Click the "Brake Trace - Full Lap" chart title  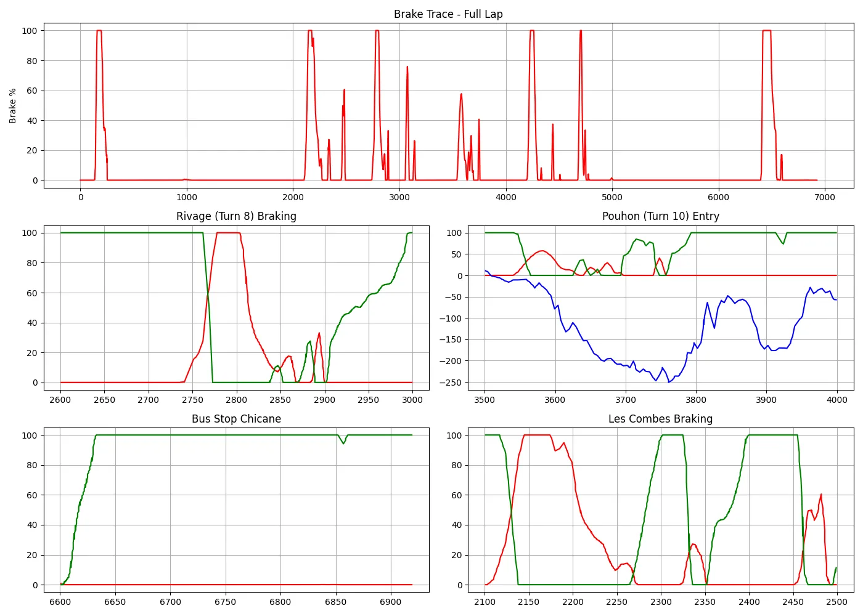pos(448,14)
